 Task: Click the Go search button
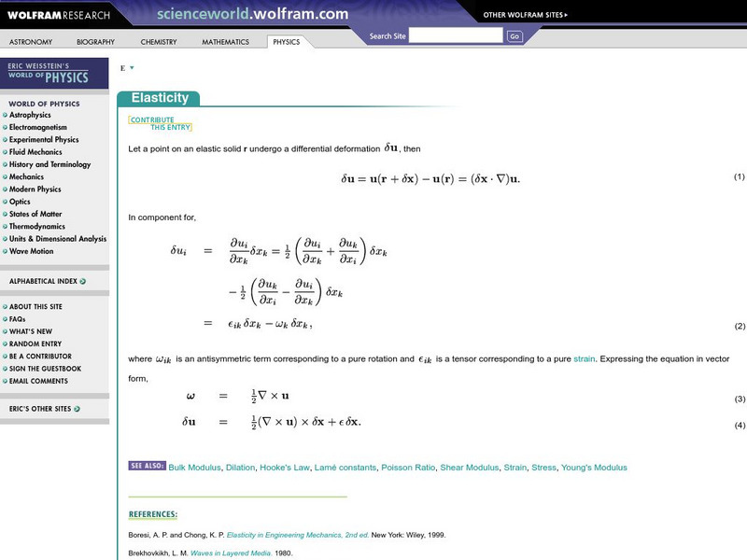514,36
